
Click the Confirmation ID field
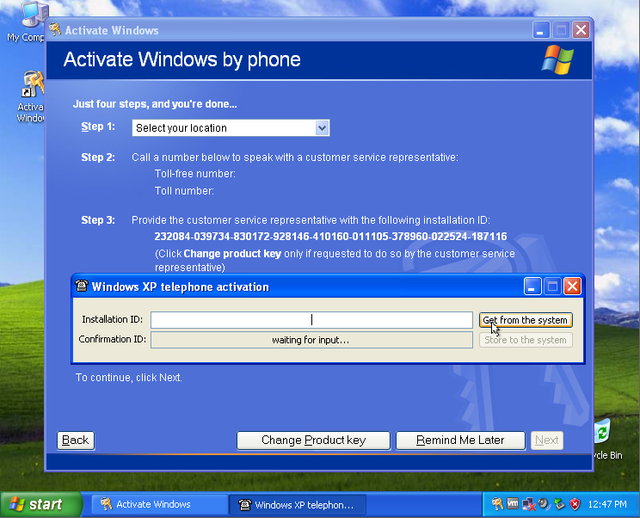tap(311, 340)
